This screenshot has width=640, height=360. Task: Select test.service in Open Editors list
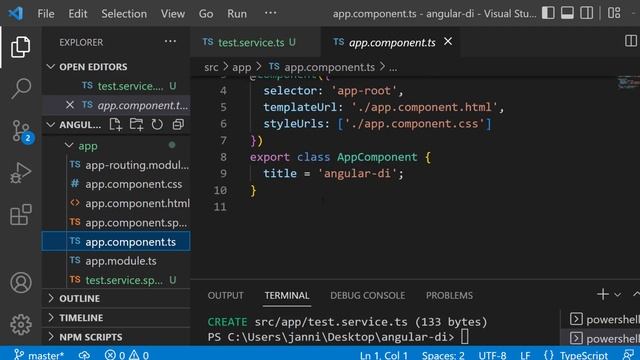pos(116,86)
